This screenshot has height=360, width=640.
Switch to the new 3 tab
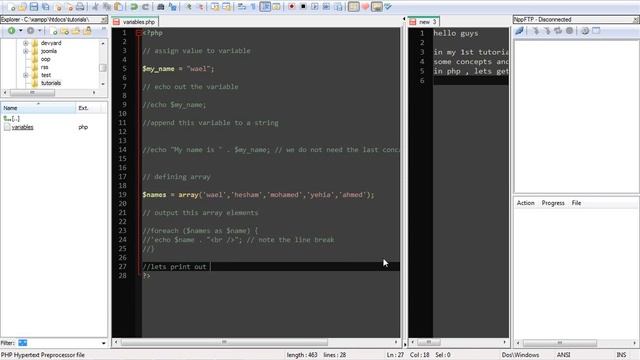(424, 22)
